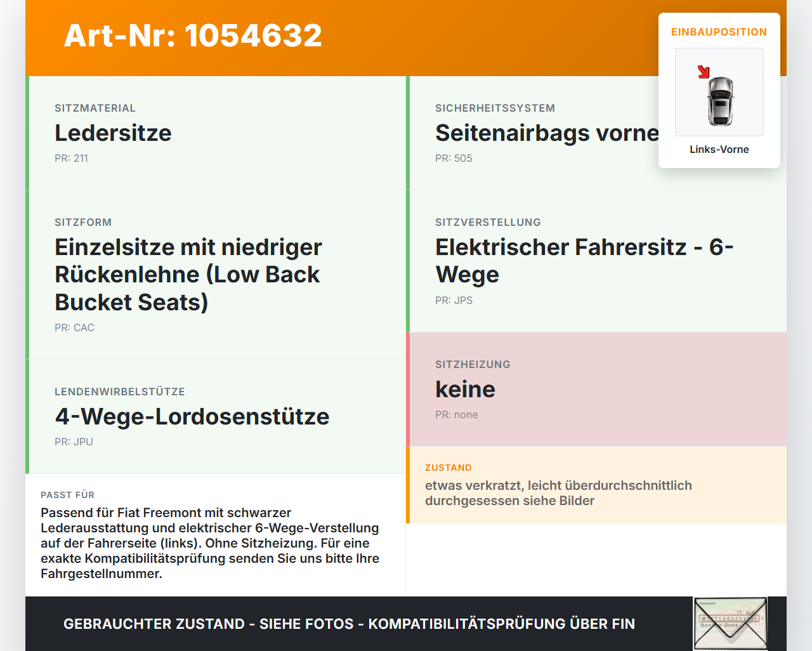
Task: Click the Passt für compatibility description text
Action: [x=210, y=543]
